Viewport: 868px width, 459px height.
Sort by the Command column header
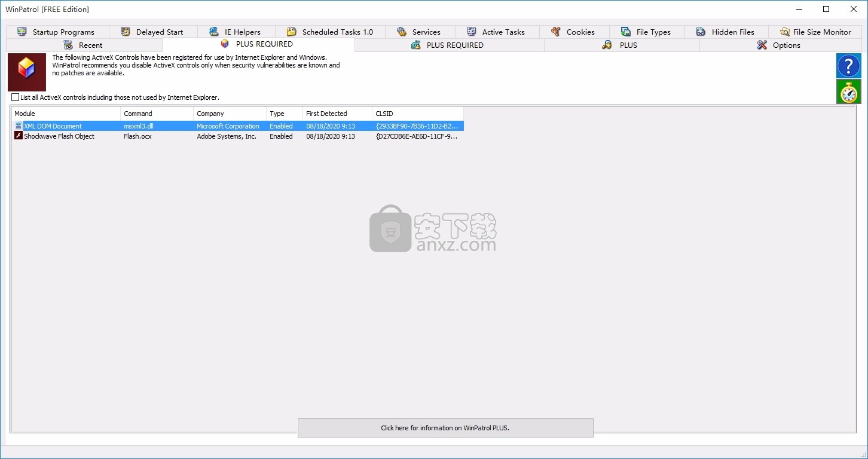coord(157,114)
